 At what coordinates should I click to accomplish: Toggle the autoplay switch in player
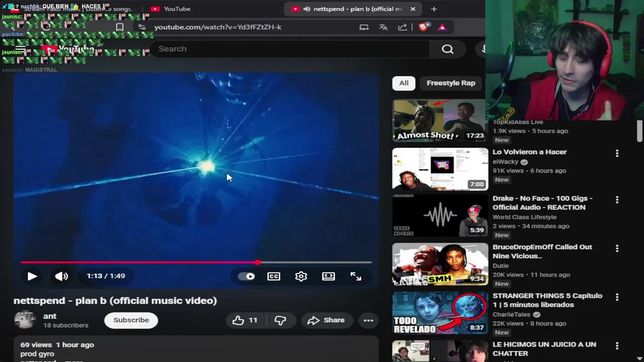pyautogui.click(x=247, y=276)
